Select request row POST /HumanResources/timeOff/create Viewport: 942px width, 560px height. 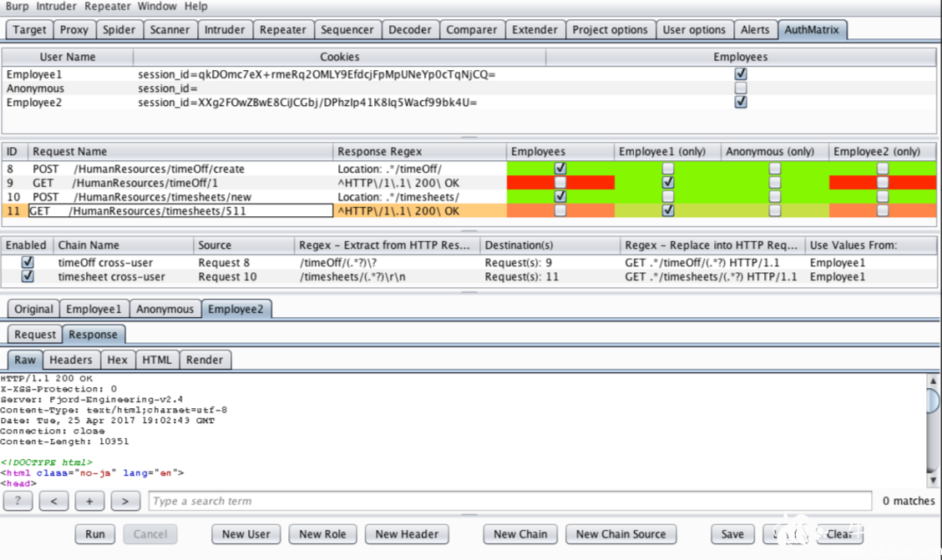point(468,169)
